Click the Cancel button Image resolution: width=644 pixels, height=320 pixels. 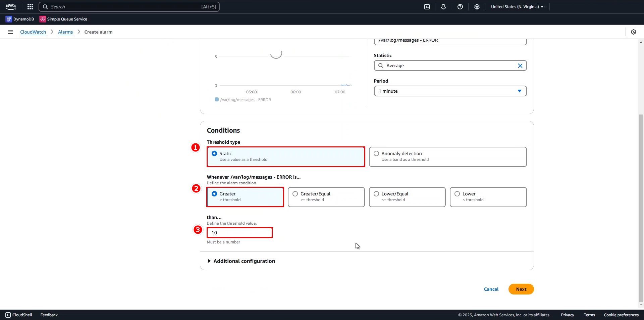[491, 289]
